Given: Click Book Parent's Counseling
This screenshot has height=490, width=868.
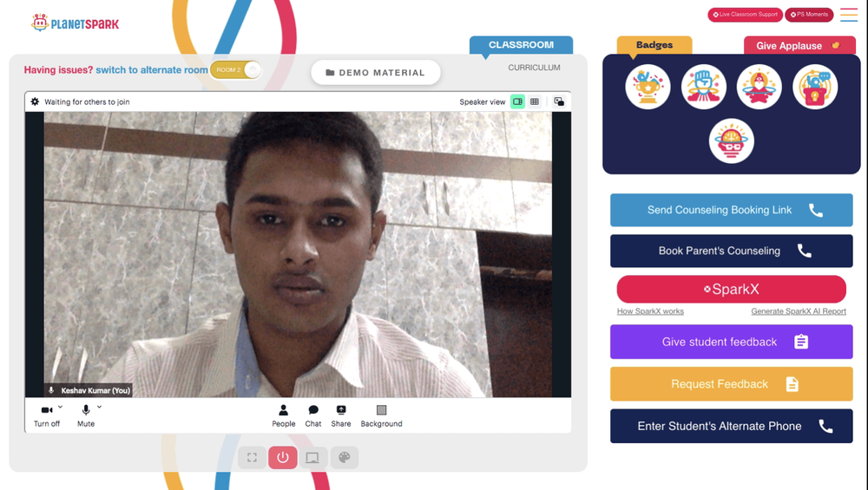Looking at the screenshot, I should click(x=731, y=251).
